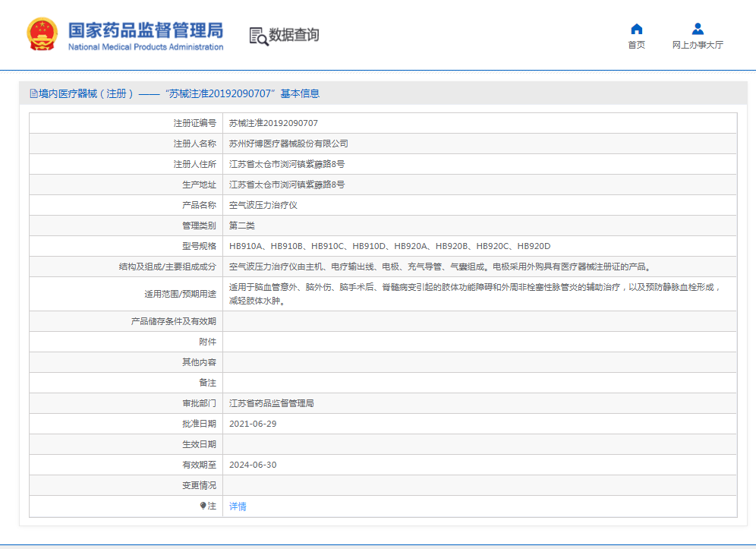Click the 管理类别 label
This screenshot has height=549, width=756.
click(199, 226)
